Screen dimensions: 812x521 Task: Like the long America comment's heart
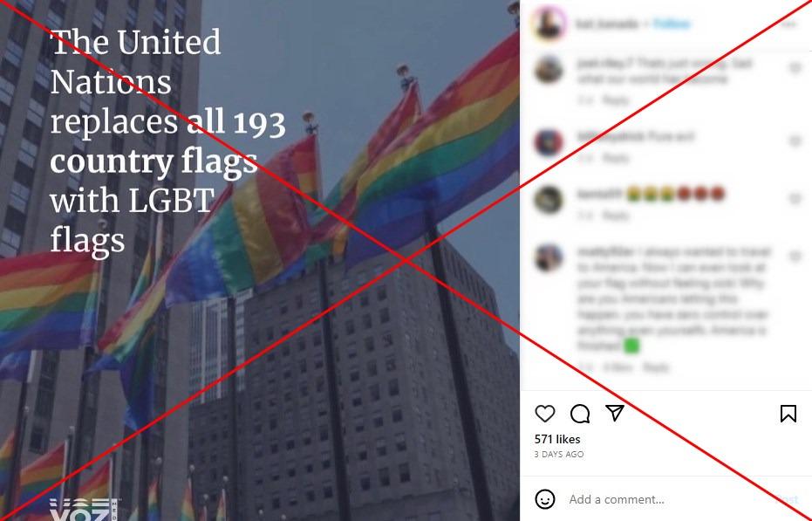[x=795, y=256]
